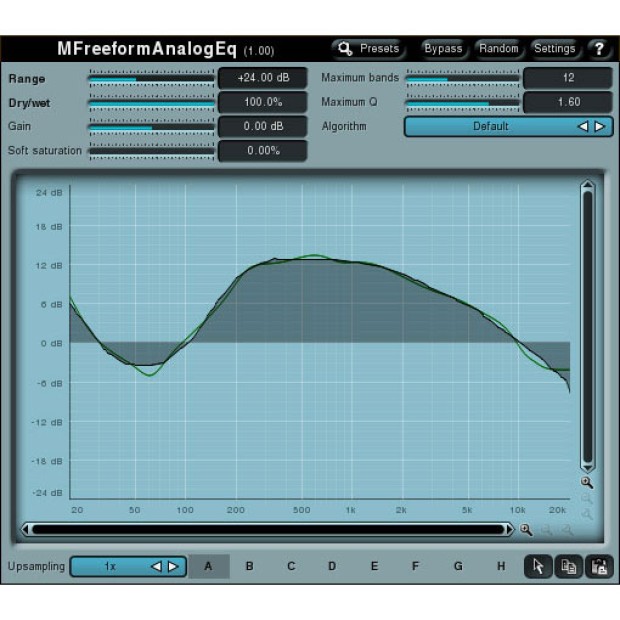620x620 pixels.
Task: Decrease Upsampling with left arrow
Action: pos(156,567)
